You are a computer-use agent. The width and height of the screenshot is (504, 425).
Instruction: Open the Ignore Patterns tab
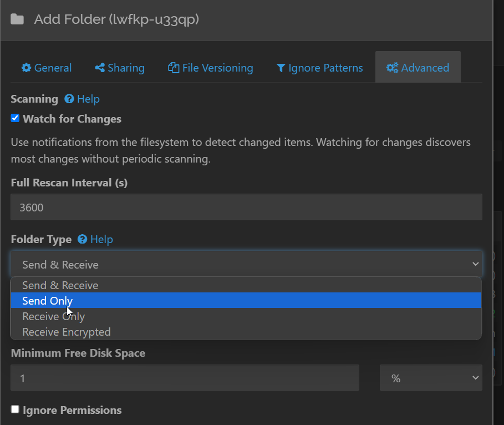click(319, 68)
